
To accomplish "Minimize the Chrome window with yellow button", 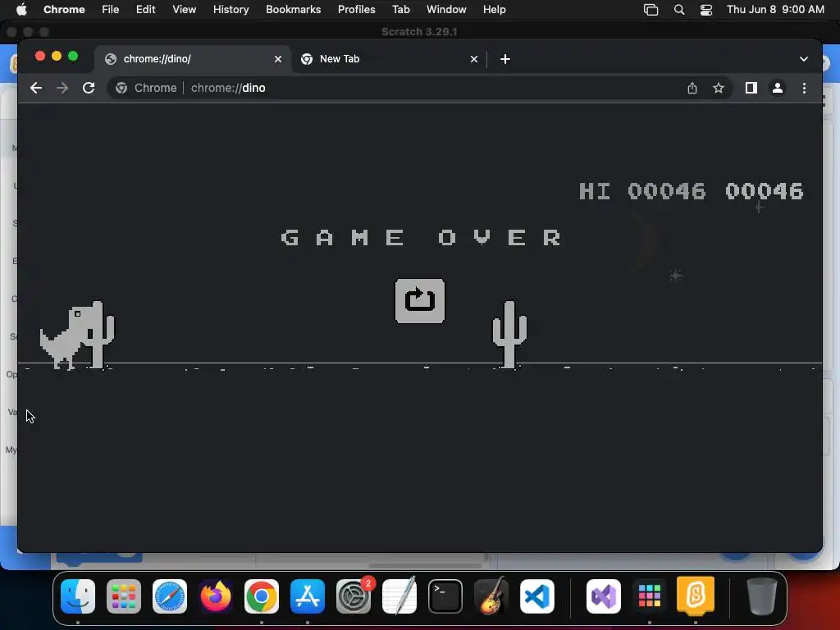I will coord(57,56).
